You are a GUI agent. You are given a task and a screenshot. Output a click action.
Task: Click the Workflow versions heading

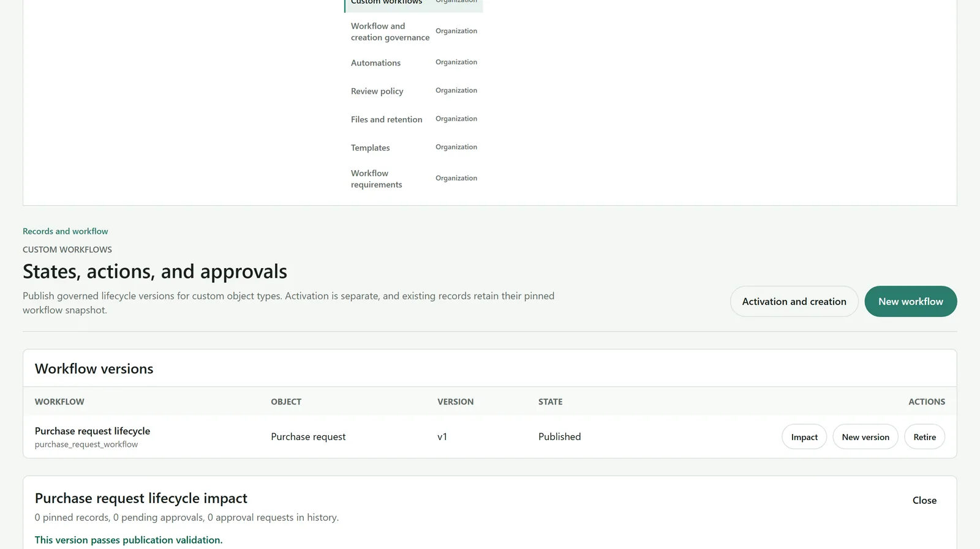(x=94, y=369)
